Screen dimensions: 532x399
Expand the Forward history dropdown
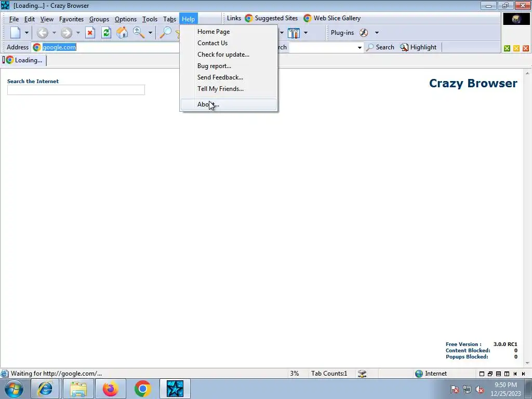point(78,33)
